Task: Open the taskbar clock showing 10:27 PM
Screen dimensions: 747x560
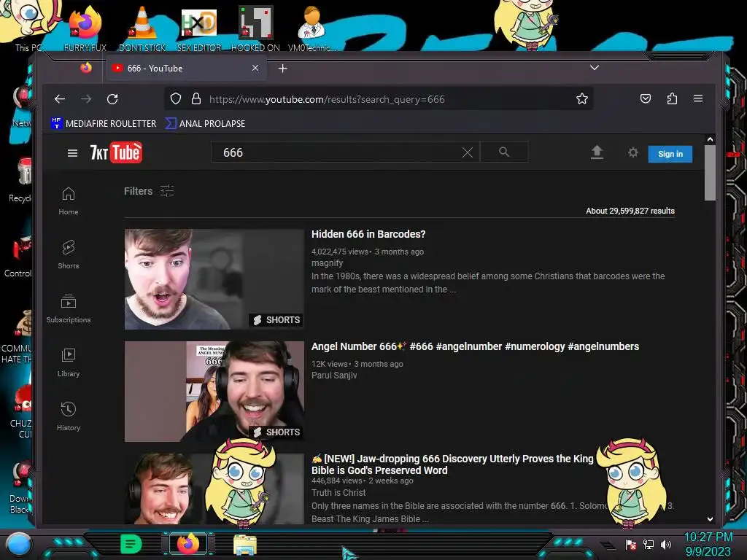Action: (x=708, y=544)
